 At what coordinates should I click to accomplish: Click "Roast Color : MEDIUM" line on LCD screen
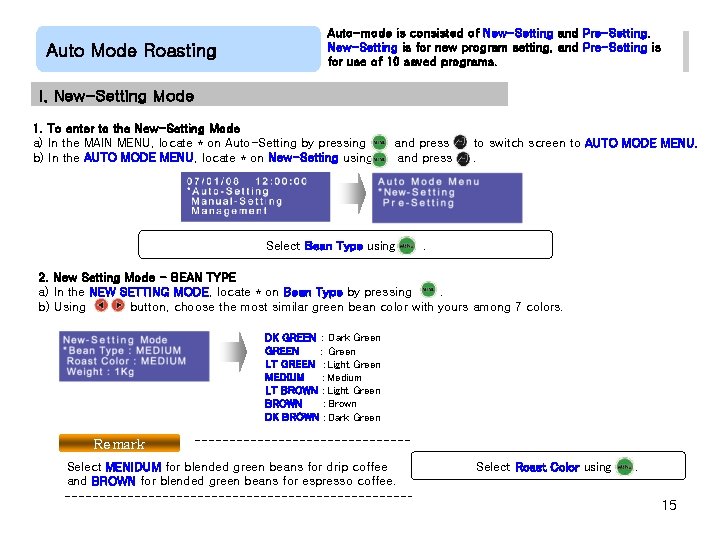[126, 361]
